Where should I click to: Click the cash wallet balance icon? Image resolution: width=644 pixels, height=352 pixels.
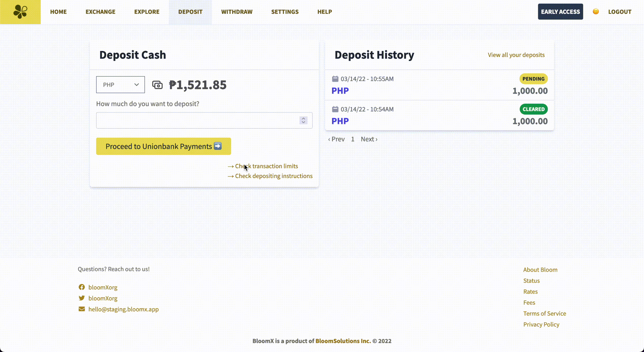[x=157, y=85]
